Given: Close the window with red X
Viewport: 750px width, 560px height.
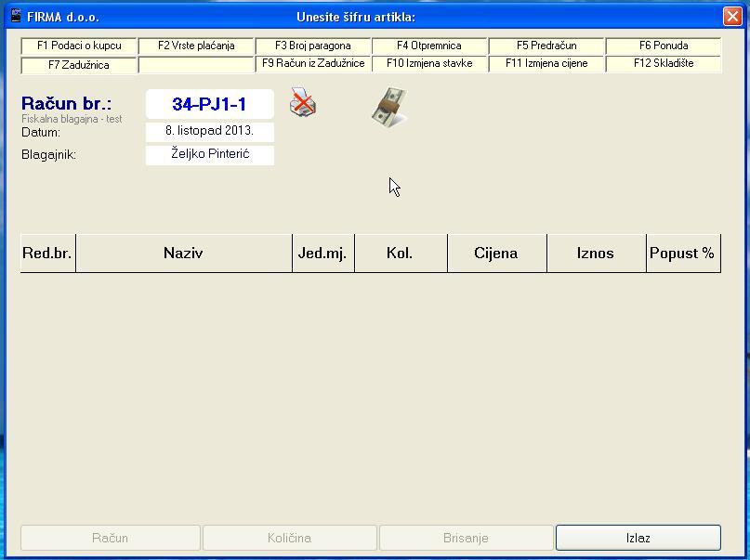Looking at the screenshot, I should pyautogui.click(x=732, y=17).
